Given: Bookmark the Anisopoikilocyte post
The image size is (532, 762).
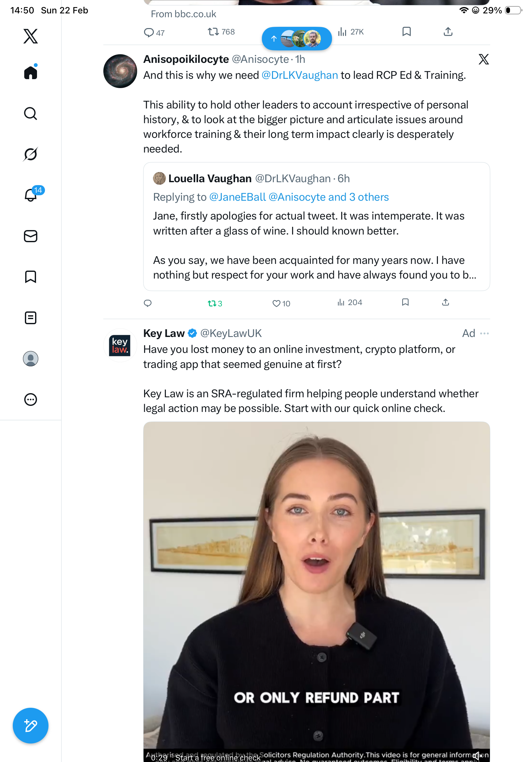Looking at the screenshot, I should pyautogui.click(x=405, y=302).
